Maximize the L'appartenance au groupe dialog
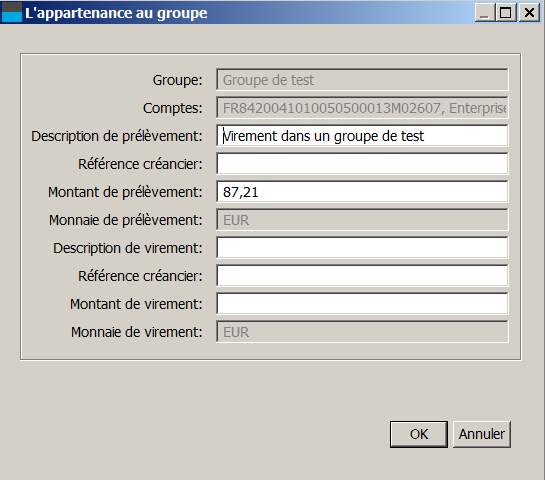Image resolution: width=545 pixels, height=480 pixels. point(506,13)
